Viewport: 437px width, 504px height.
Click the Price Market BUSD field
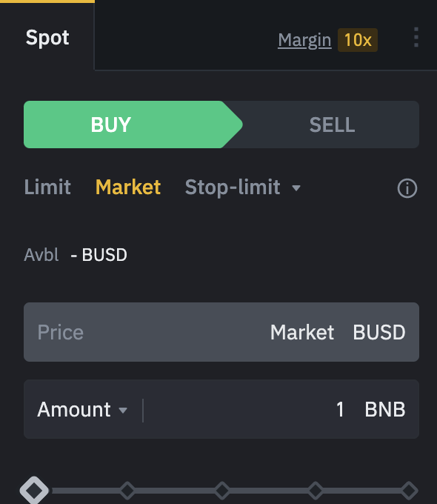point(221,332)
